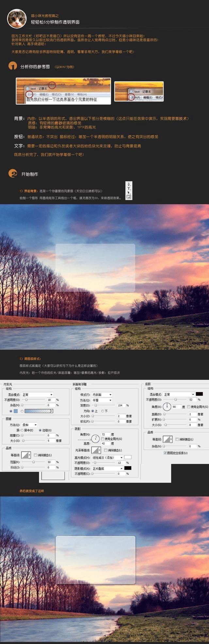The width and height of the screenshot is (209, 644).
Task: Click the 光泽等高线 gloss contour thumbnail
Action: [95, 450]
